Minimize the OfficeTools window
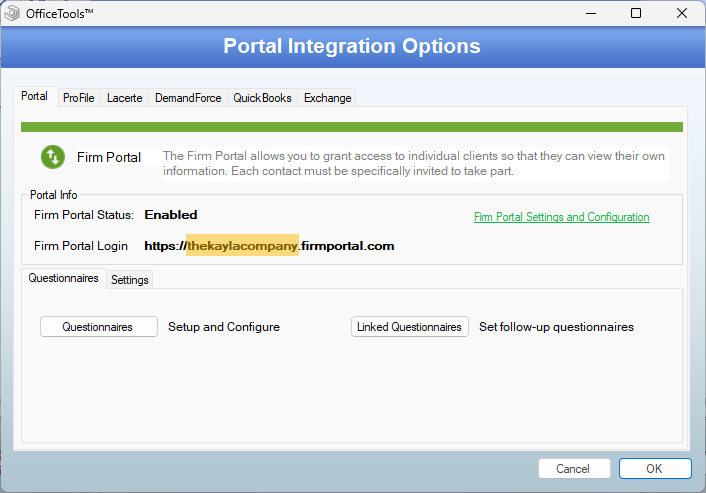The width and height of the screenshot is (706, 493). coord(591,14)
